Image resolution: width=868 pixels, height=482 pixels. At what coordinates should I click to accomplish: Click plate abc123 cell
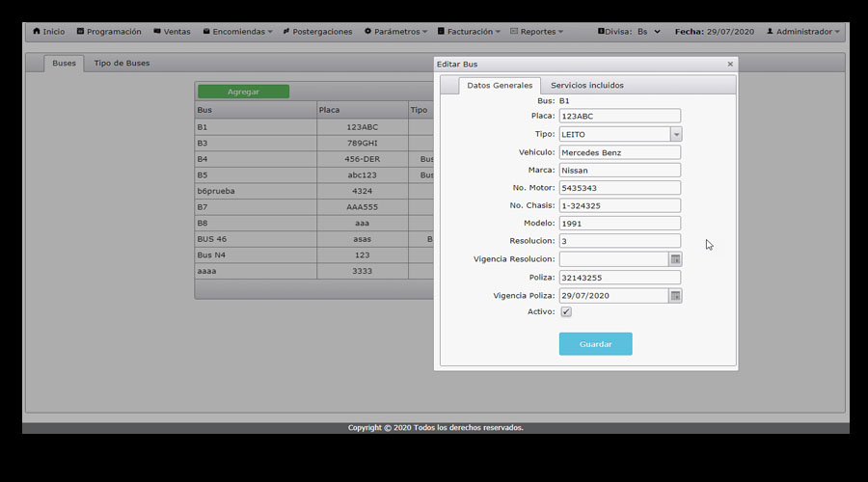coord(363,175)
